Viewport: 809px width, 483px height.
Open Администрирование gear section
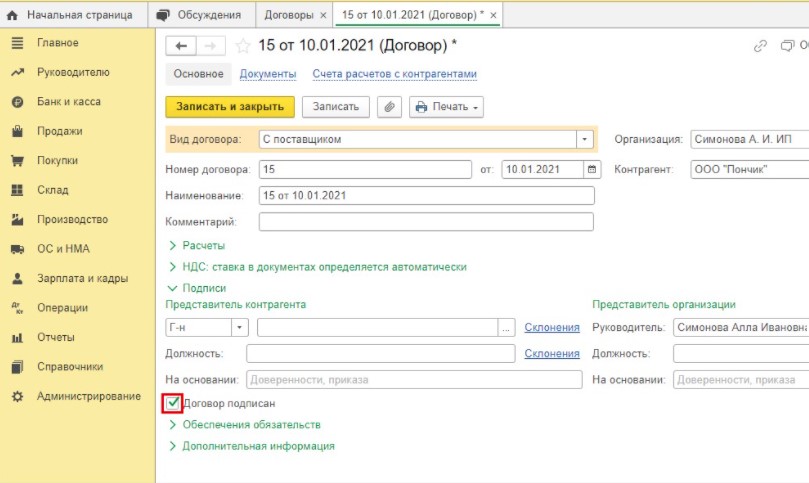coord(88,397)
